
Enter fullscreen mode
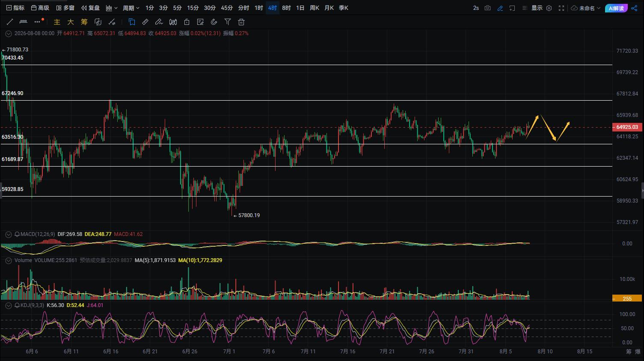click(x=561, y=8)
